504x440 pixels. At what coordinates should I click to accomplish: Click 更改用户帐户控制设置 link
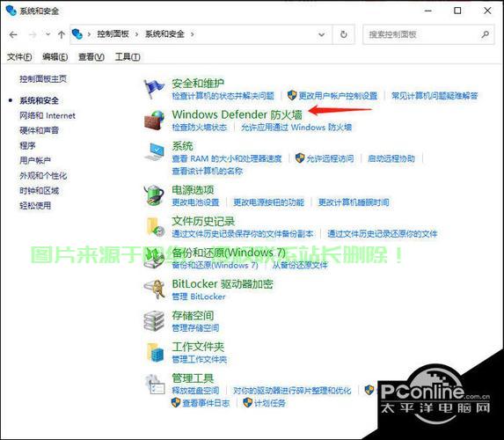(x=338, y=96)
